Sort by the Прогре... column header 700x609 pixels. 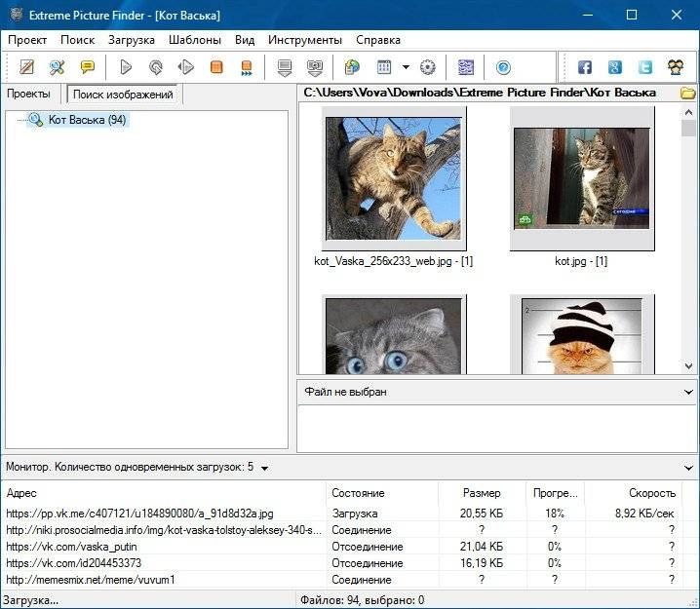pos(556,493)
